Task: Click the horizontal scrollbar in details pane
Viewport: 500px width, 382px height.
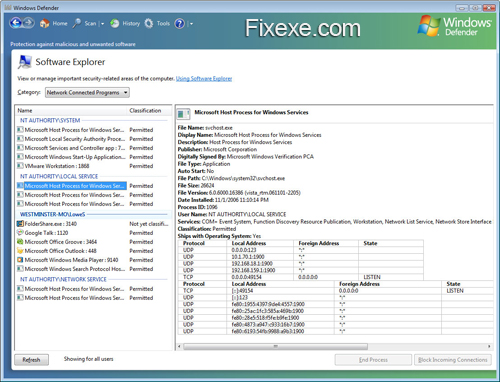Action: click(x=275, y=347)
